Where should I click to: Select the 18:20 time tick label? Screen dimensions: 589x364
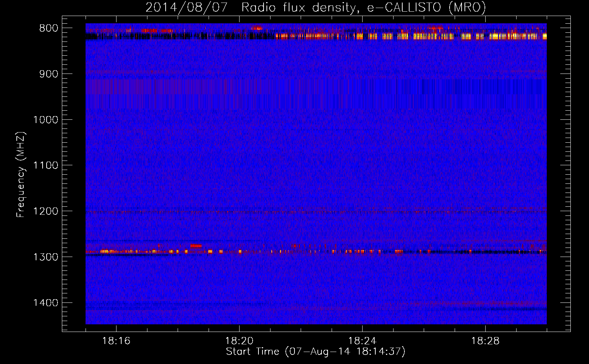point(239,341)
